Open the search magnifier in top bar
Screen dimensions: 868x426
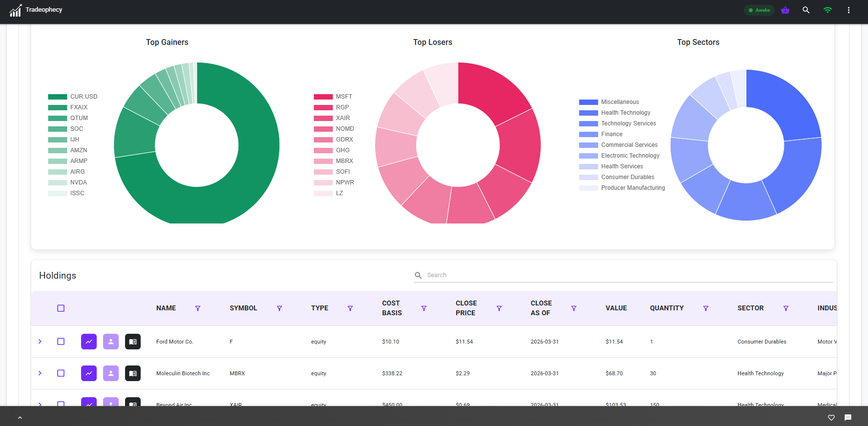[x=806, y=10]
